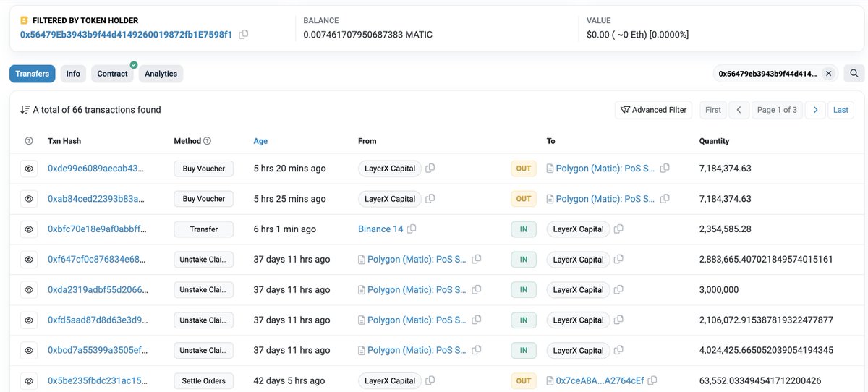This screenshot has height=392, width=868.
Task: Copy LayerX Capital From address in 0x5be23 row
Action: click(x=430, y=381)
